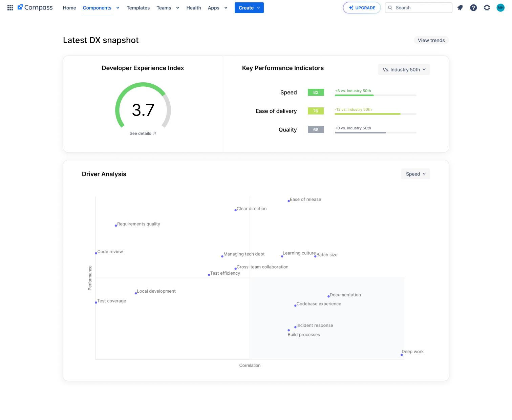Click the Compass logo
The width and height of the screenshot is (512, 420).
click(x=35, y=7)
